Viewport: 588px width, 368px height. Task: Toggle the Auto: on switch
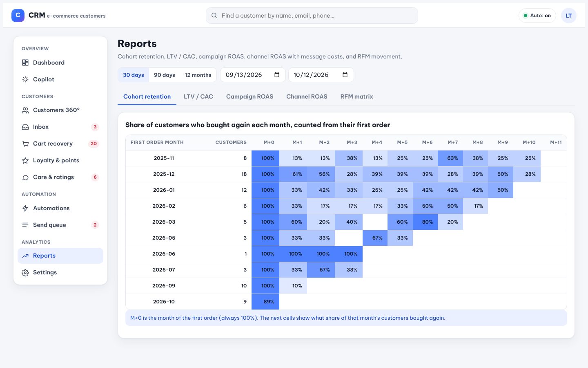click(537, 16)
